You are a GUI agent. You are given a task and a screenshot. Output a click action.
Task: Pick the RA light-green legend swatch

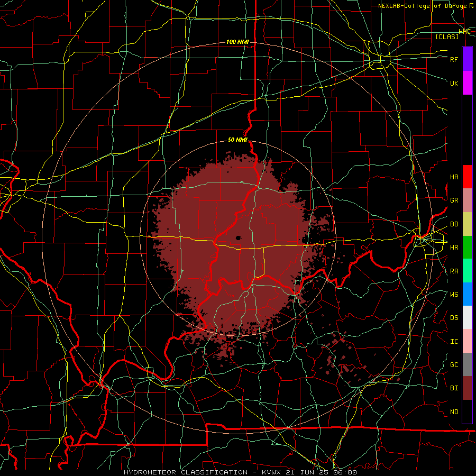coord(467,271)
